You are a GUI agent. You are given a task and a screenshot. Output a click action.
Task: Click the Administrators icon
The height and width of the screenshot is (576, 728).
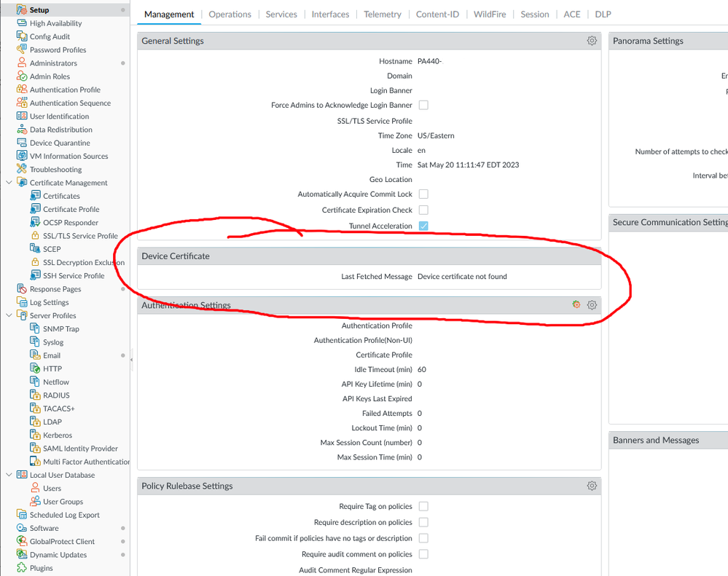[x=21, y=63]
